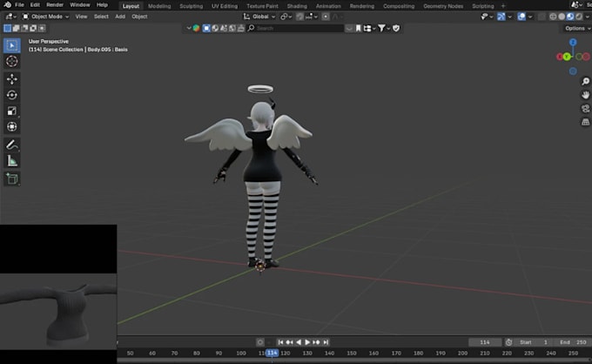
Task: Switch to solid shading
Action: 562,17
